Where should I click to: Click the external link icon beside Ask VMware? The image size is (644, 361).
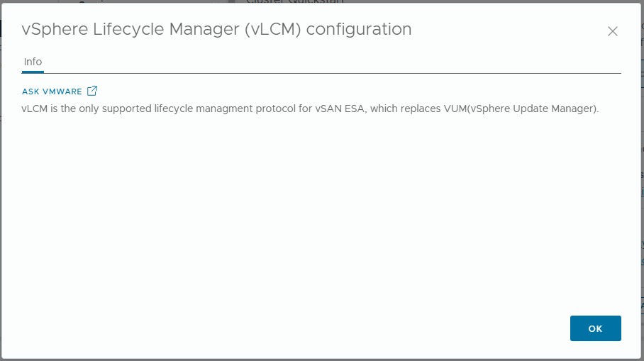(x=92, y=91)
